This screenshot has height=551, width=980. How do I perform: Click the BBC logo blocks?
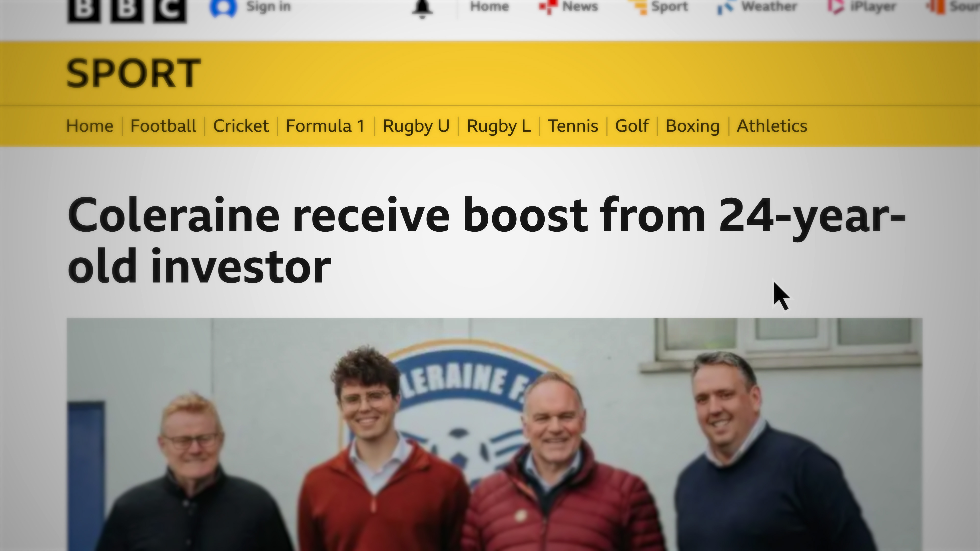point(127,10)
